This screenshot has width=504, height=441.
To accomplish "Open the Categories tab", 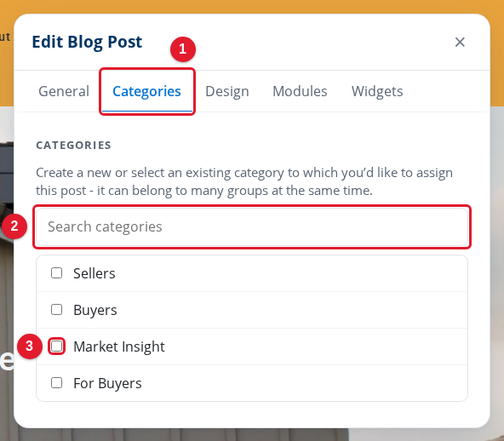I will (146, 91).
